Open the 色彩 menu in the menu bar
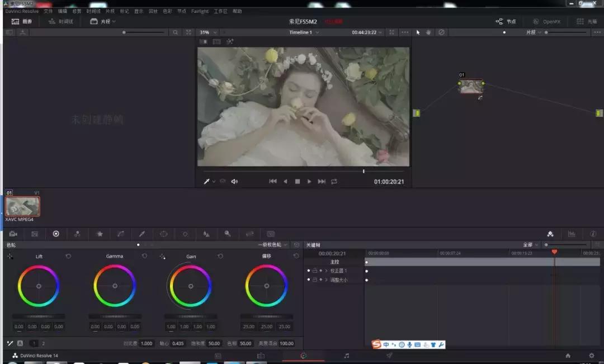Image resolution: width=604 pixels, height=364 pixels. tap(167, 11)
